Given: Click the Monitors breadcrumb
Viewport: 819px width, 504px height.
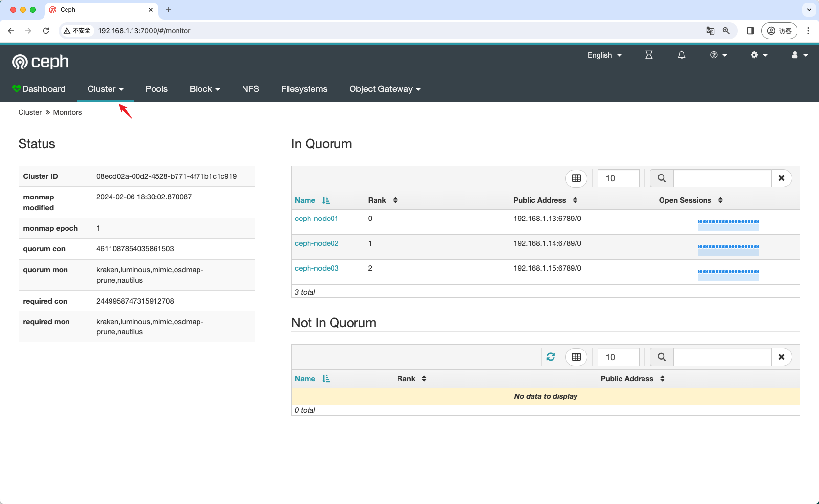Looking at the screenshot, I should [67, 112].
